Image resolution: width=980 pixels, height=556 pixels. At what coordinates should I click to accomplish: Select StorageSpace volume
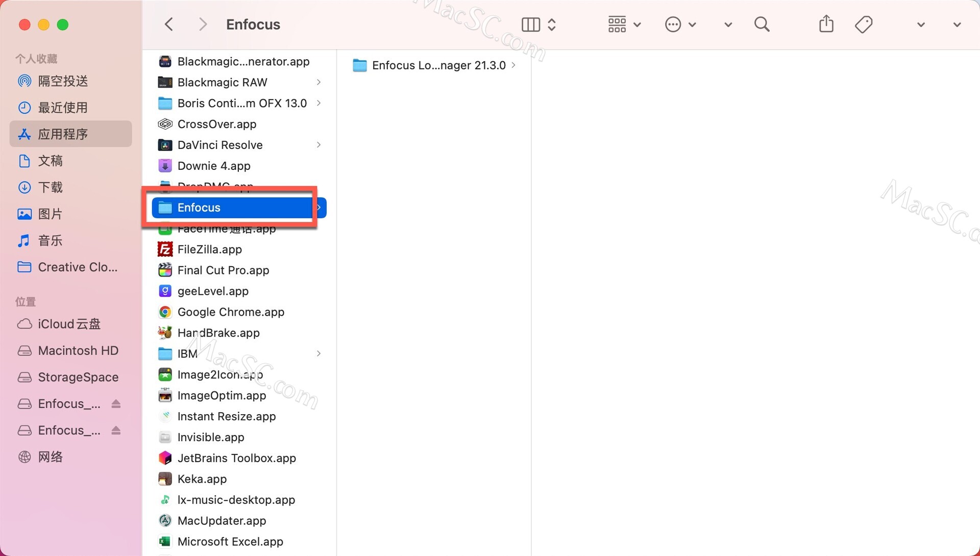(x=70, y=377)
